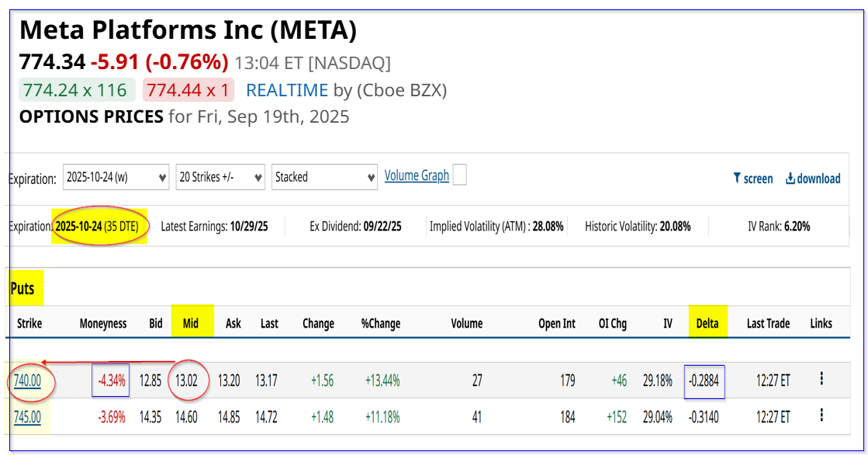Tick the Volume Graph checkbox

pos(459,175)
